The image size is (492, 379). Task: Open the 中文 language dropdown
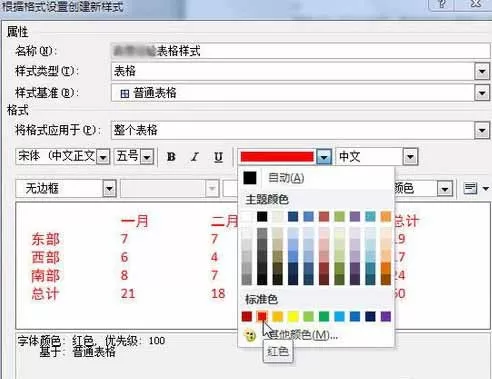(x=410, y=156)
